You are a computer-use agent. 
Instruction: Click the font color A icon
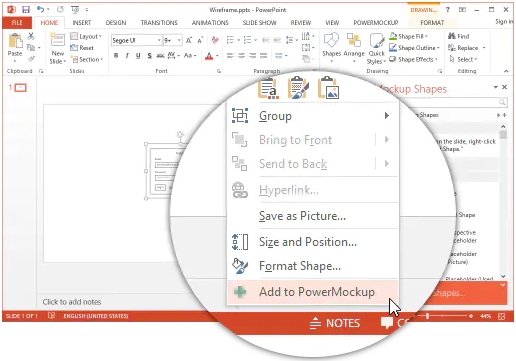[x=209, y=56]
